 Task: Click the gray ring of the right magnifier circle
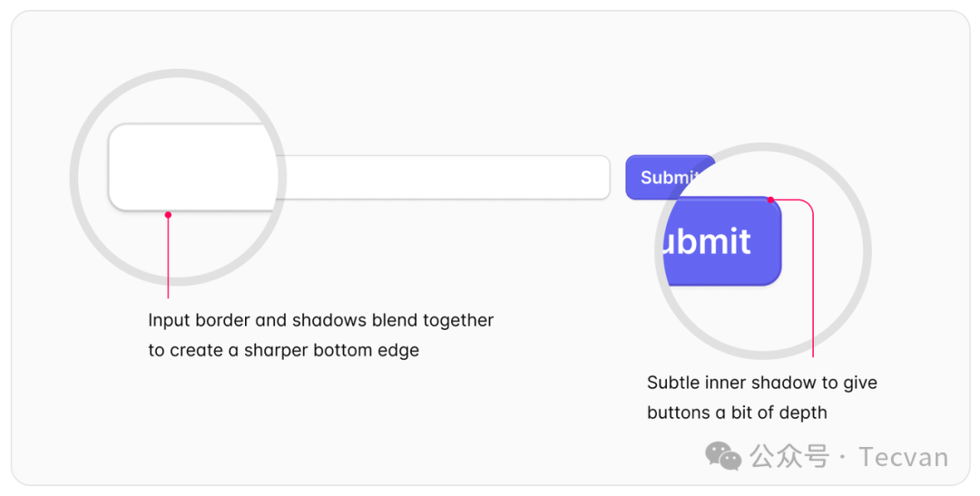coord(867,251)
